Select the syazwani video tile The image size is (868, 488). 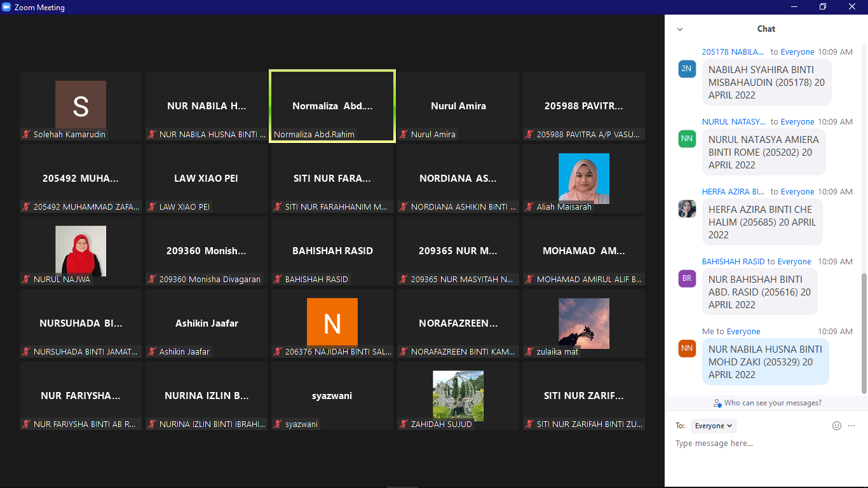pyautogui.click(x=332, y=396)
